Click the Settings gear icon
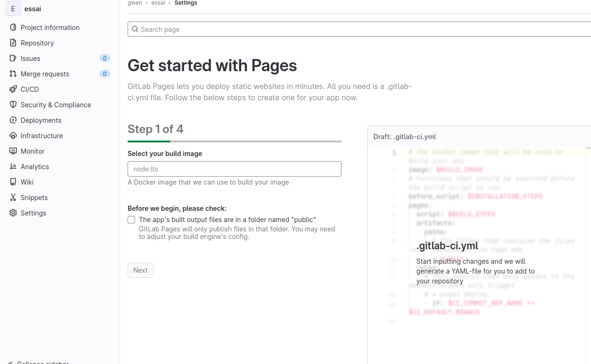 click(13, 213)
